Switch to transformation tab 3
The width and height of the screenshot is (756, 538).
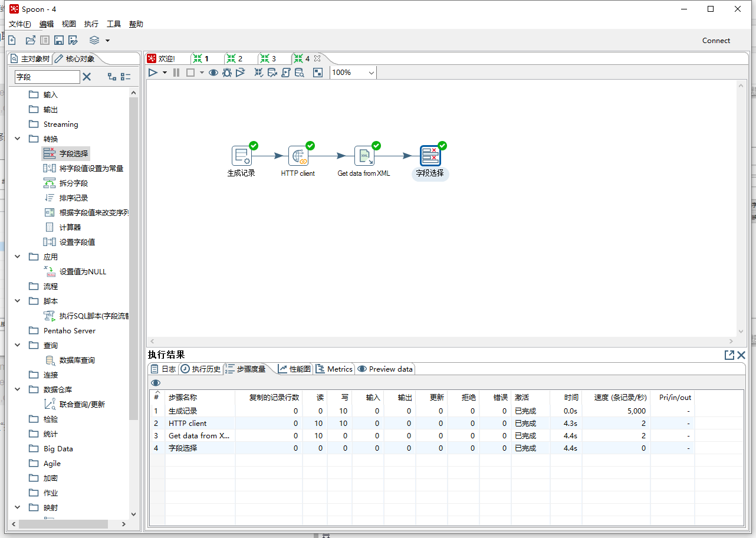(268, 59)
